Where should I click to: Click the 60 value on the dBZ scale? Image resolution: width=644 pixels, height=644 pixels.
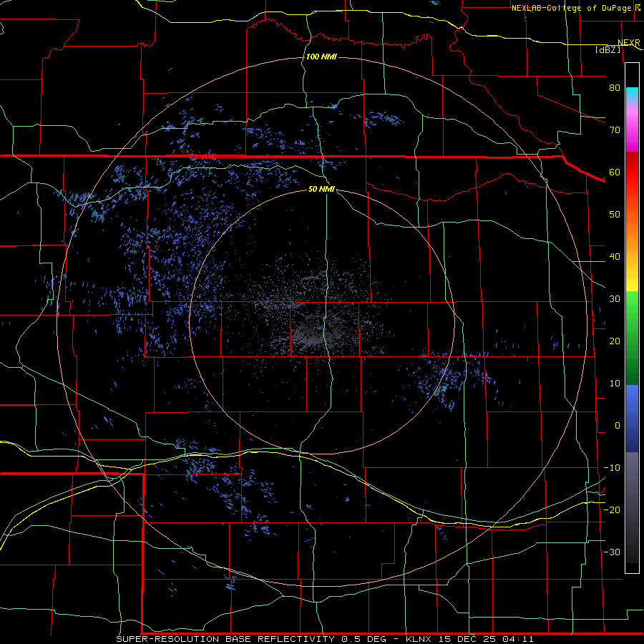pyautogui.click(x=615, y=172)
